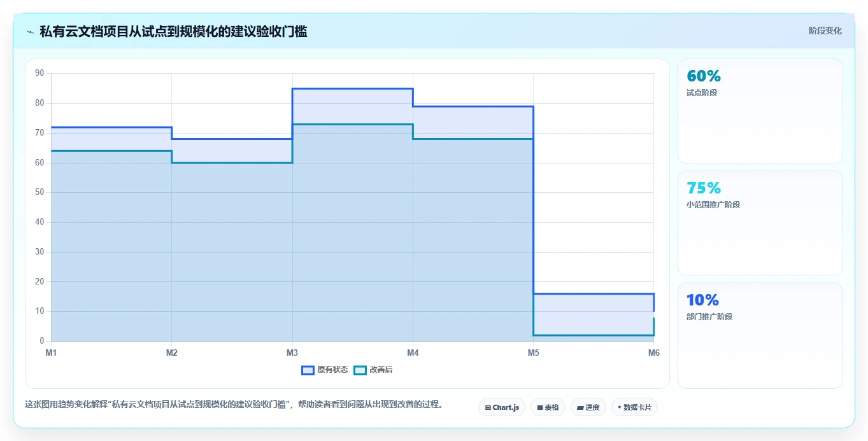This screenshot has height=441, width=868.
Task: Click the 原有状态 low segment after M5
Action: tap(593, 294)
